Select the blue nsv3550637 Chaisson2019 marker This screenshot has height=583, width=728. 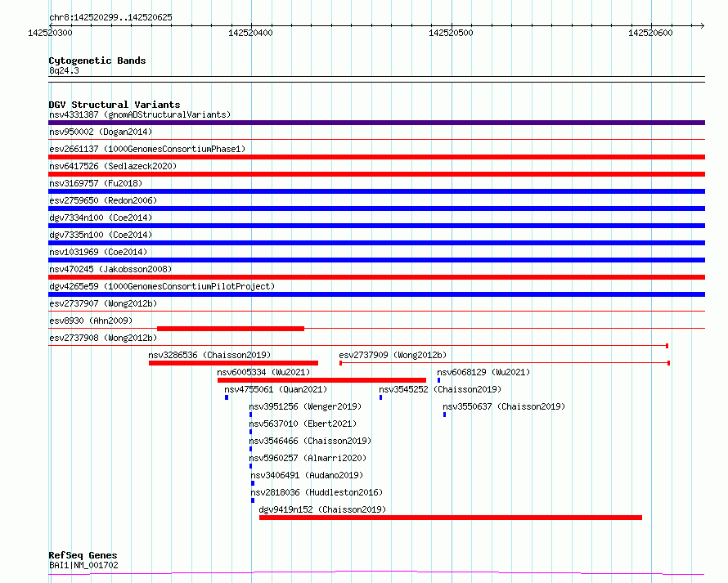[445, 415]
